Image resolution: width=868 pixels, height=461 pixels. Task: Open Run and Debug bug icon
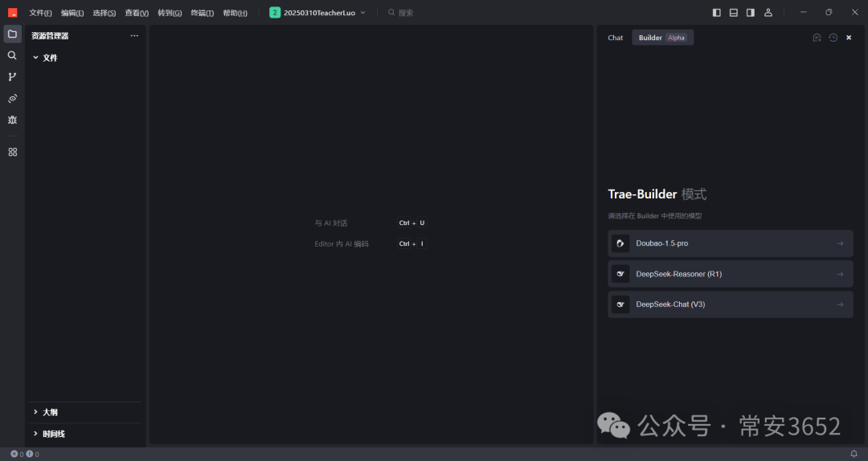point(12,120)
